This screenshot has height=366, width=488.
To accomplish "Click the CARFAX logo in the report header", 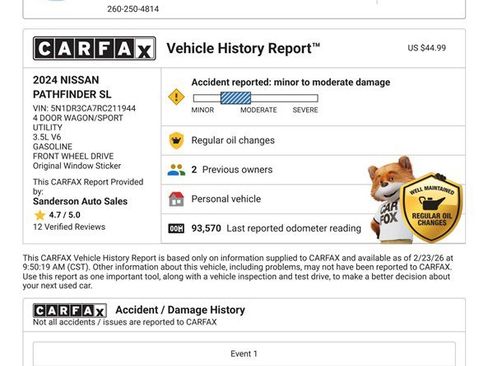I will coord(94,49).
